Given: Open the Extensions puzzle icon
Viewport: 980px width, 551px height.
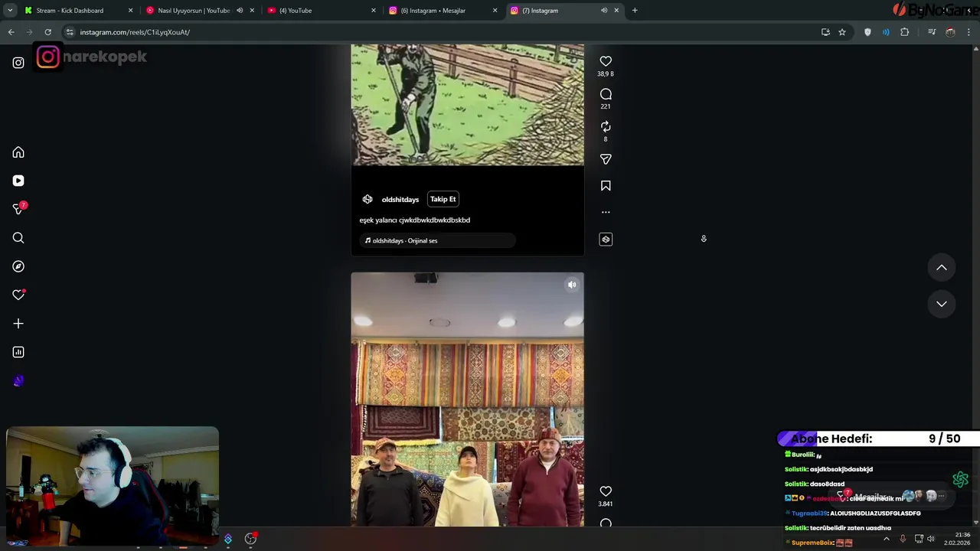Looking at the screenshot, I should [904, 32].
